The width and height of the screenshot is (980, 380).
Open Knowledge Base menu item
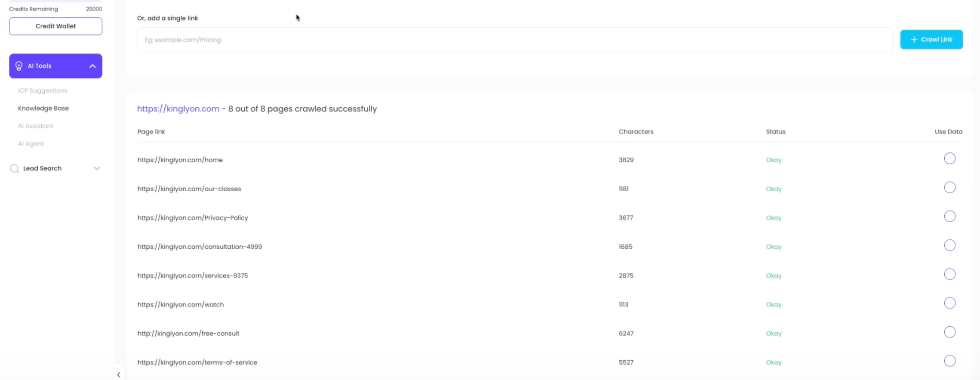[43, 108]
